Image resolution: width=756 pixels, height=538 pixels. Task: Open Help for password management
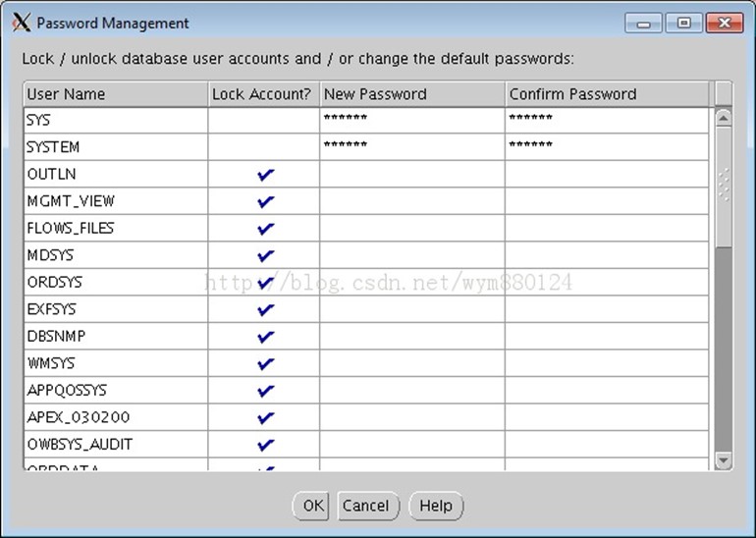436,506
